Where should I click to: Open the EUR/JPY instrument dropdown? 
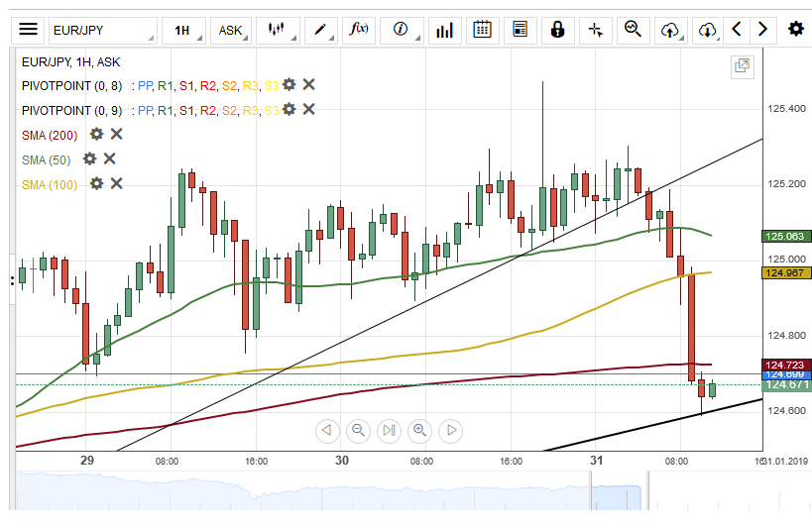pos(101,30)
